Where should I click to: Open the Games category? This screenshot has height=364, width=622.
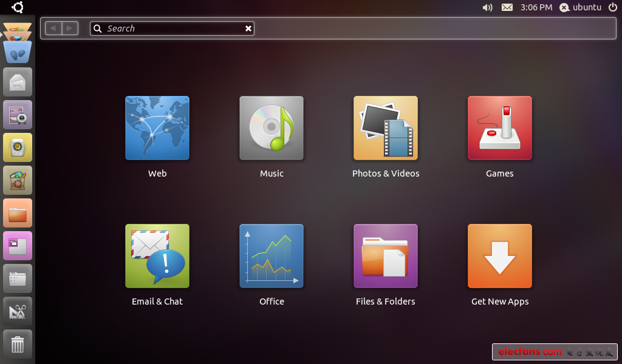point(500,128)
